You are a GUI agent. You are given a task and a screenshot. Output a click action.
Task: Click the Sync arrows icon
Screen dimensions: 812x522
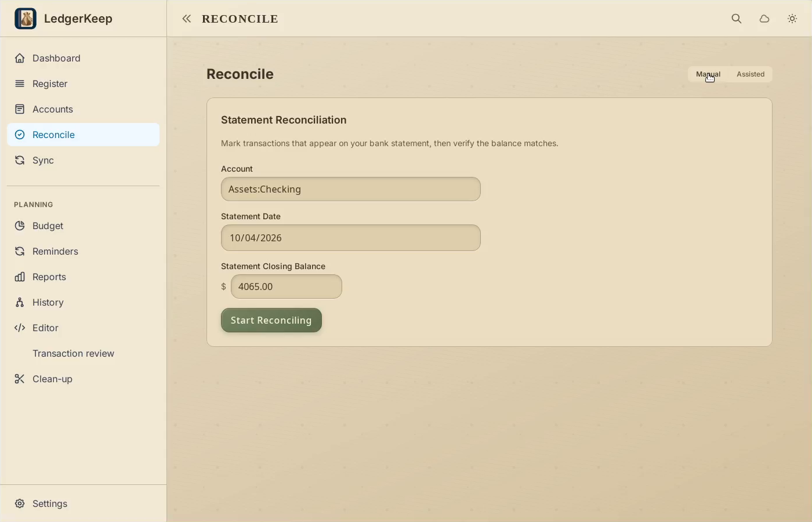(20, 160)
